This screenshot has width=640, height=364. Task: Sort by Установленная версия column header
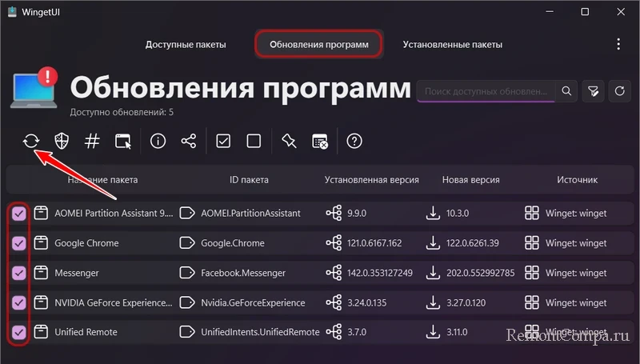coord(371,179)
